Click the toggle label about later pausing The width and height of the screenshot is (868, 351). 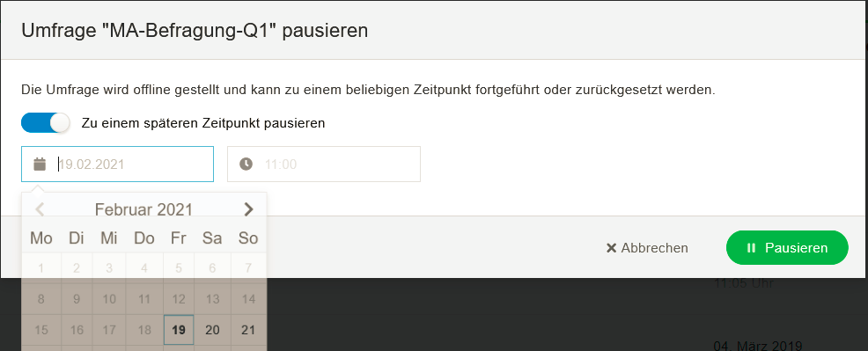click(x=203, y=122)
